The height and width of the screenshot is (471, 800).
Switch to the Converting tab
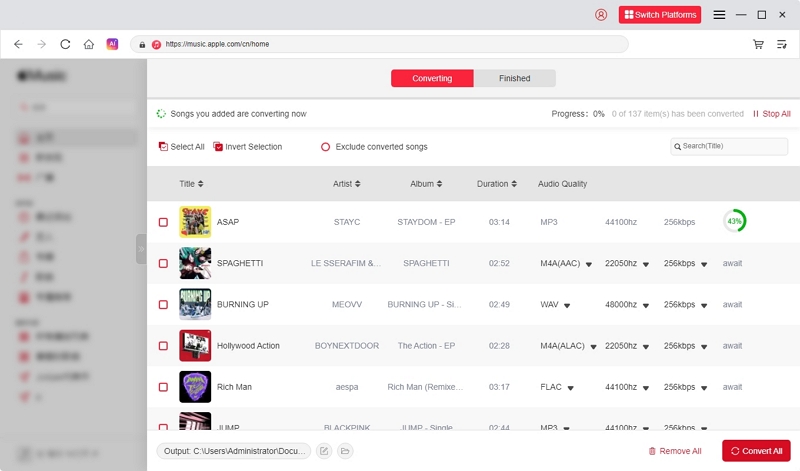[432, 78]
